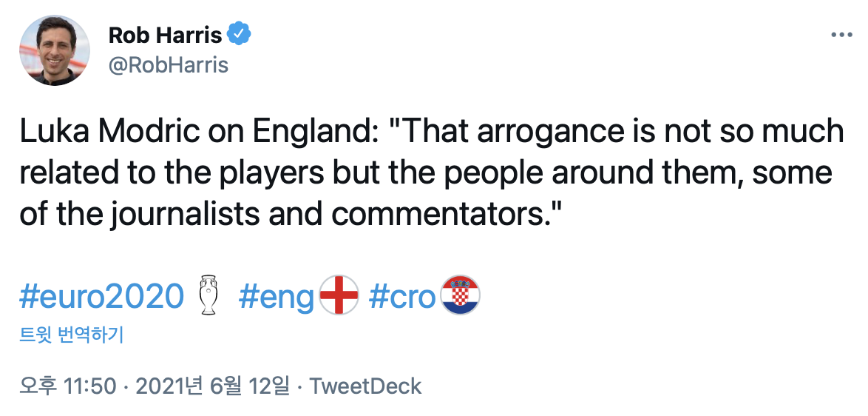Open the tweet's three-dot more options menu
This screenshot has height=416, width=868.
pyautogui.click(x=842, y=35)
